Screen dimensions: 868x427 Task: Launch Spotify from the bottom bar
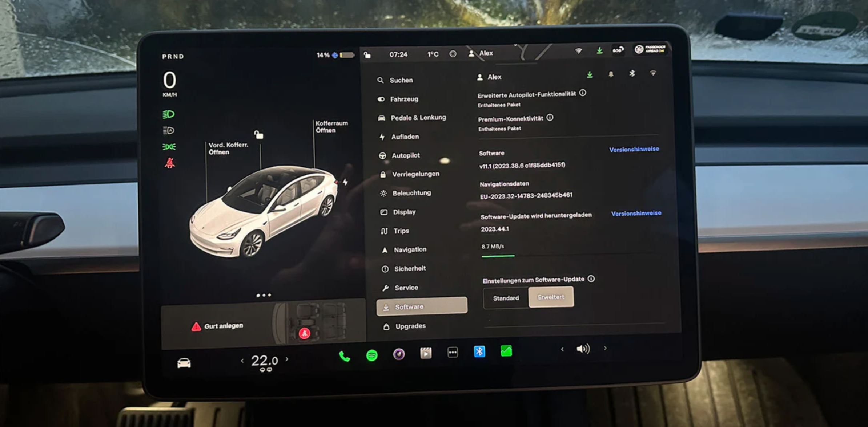tap(371, 355)
